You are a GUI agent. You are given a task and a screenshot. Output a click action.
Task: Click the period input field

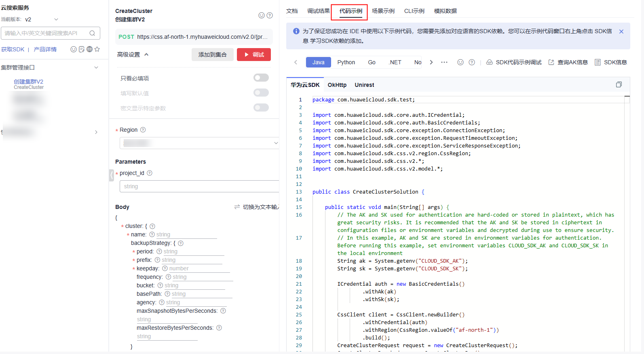194,251
